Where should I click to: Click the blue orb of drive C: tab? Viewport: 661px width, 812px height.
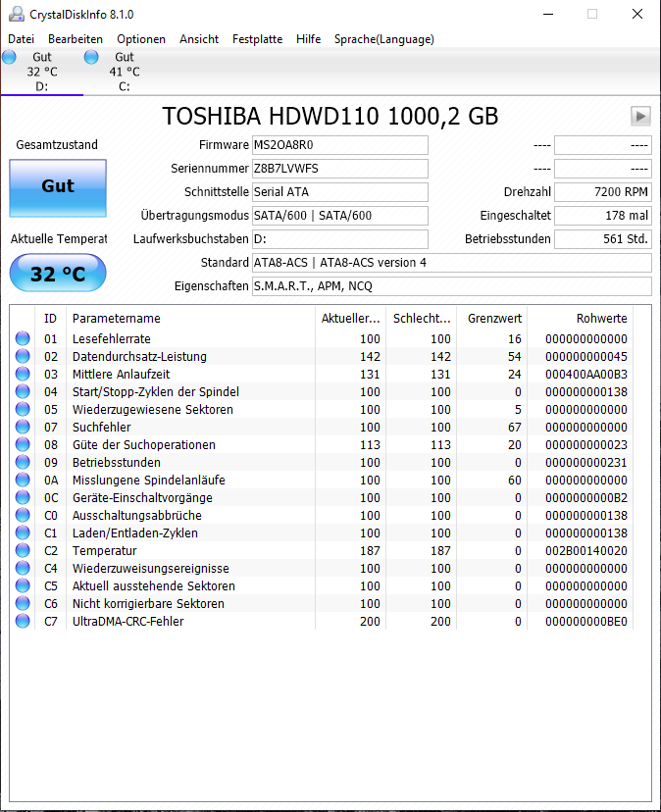[x=91, y=57]
